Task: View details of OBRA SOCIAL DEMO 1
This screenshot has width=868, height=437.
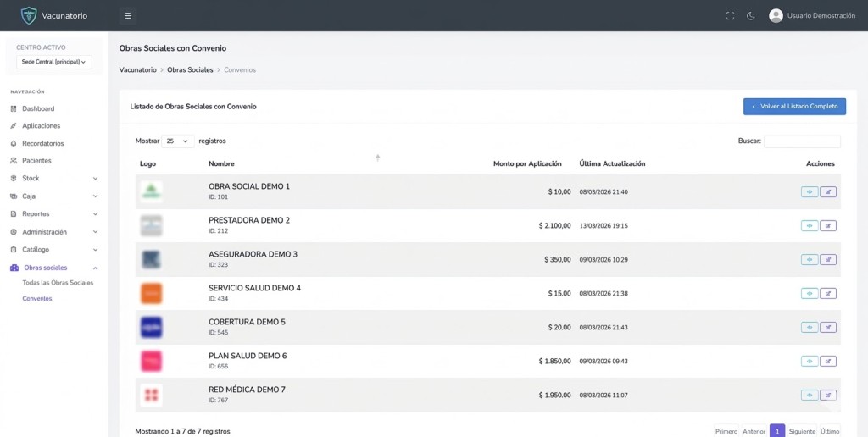Action: [x=810, y=192]
